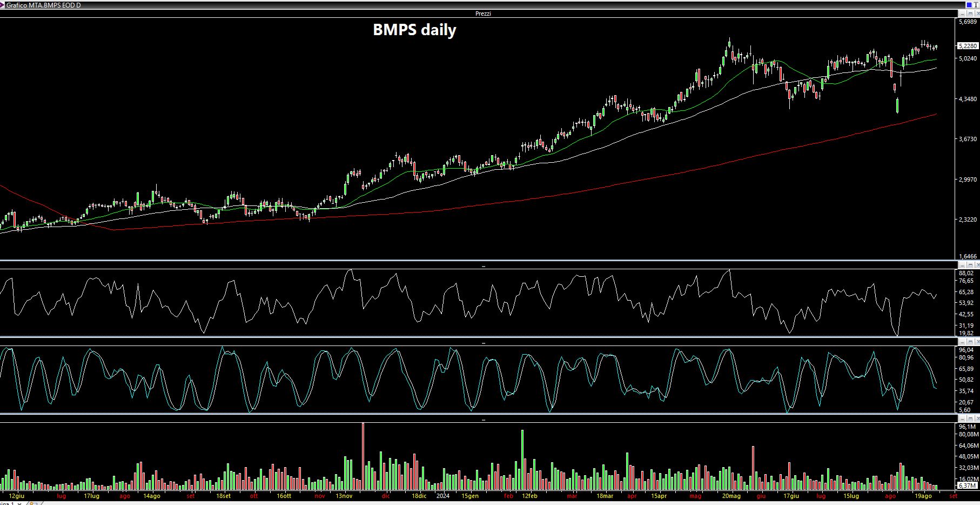Click the 12giu date axis label
Screen dimensions: 980x505
17,496
